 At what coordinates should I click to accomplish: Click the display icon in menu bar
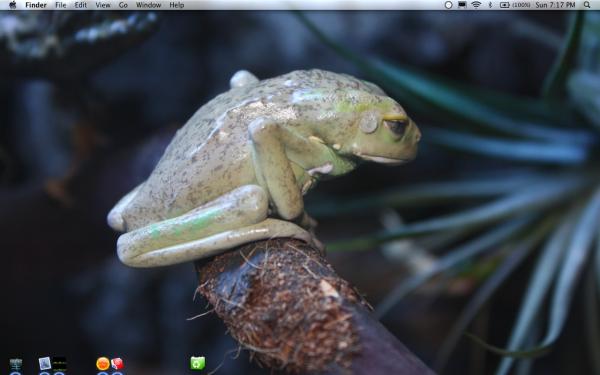(x=462, y=5)
